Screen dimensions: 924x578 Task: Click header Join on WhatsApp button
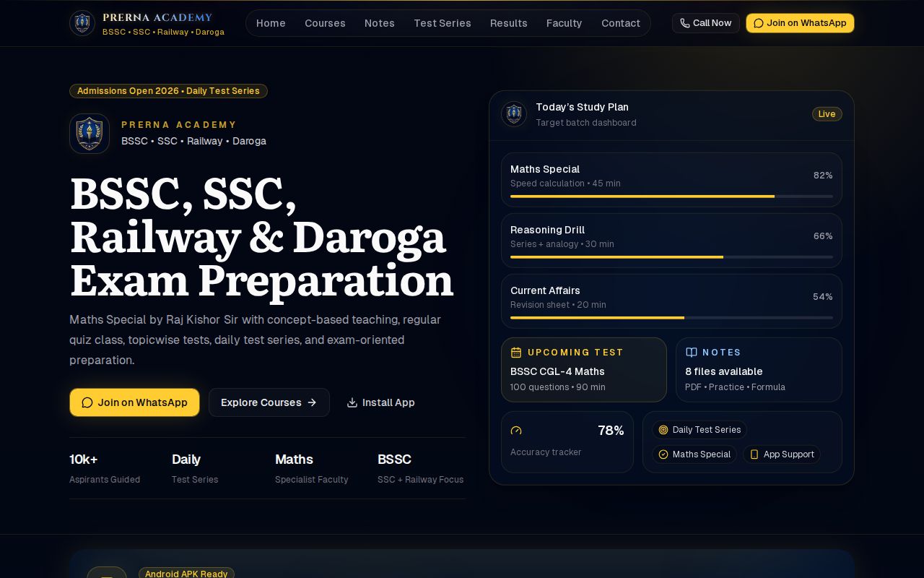800,23
